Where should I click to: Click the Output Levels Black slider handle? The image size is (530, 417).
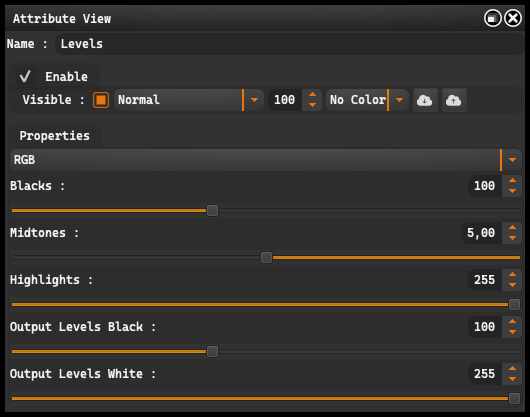click(x=212, y=351)
